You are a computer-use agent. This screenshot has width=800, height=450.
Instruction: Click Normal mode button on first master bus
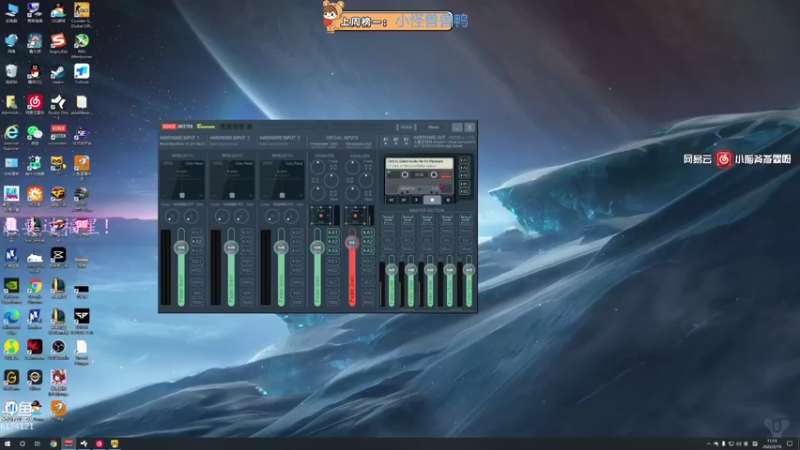tap(388, 219)
